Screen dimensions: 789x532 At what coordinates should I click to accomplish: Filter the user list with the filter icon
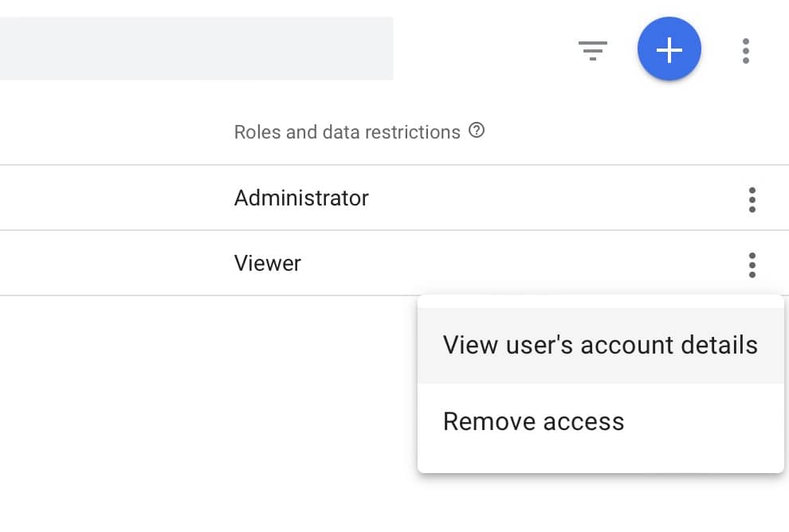pos(592,50)
